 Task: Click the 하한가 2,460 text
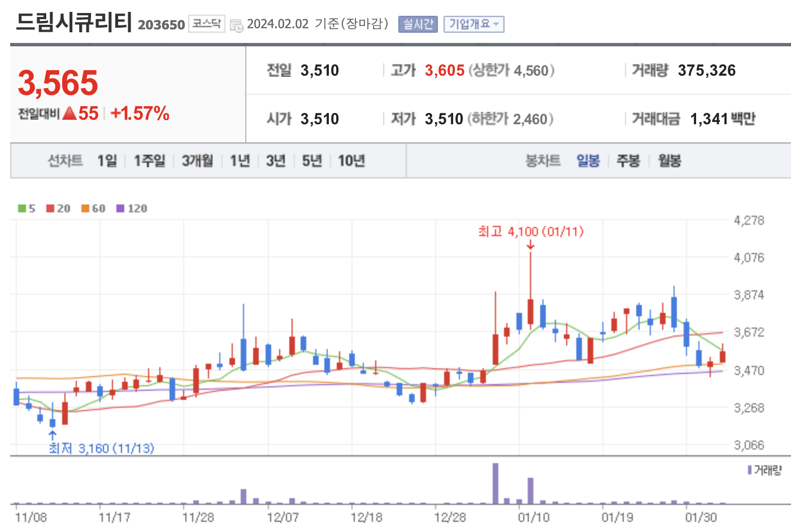[510, 119]
